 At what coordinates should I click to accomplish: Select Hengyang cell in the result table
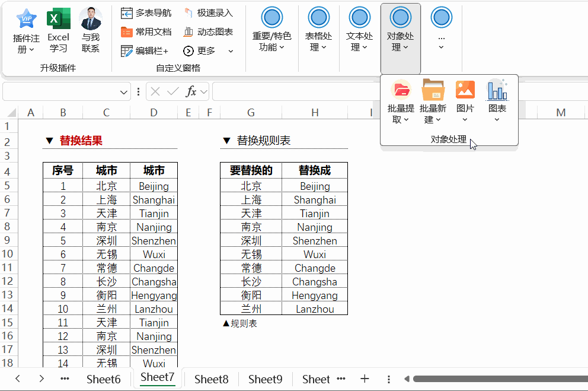(x=154, y=295)
